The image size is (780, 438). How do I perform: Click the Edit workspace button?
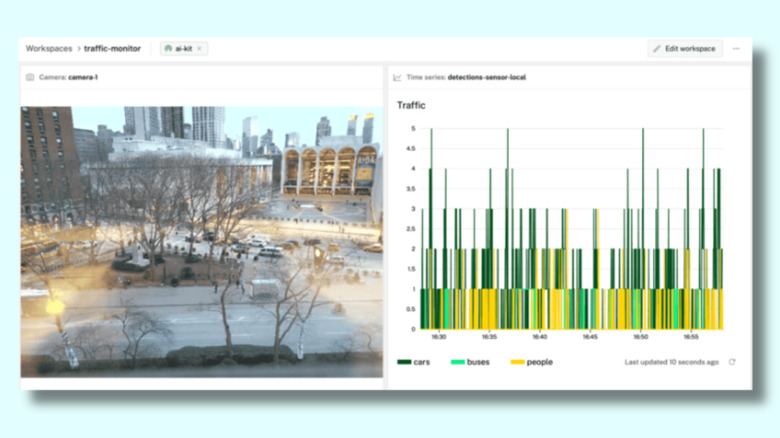click(x=685, y=48)
